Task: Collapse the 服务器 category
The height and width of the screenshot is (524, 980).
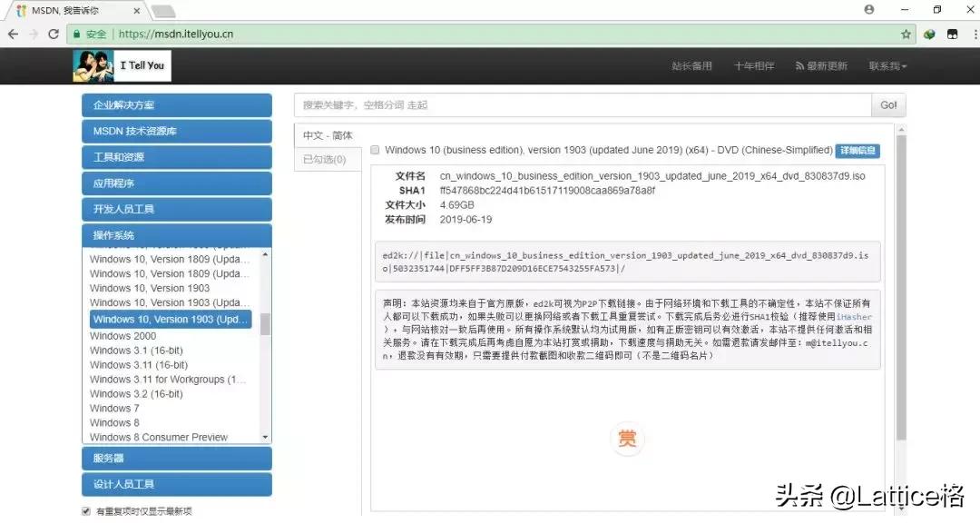Action: (x=176, y=458)
